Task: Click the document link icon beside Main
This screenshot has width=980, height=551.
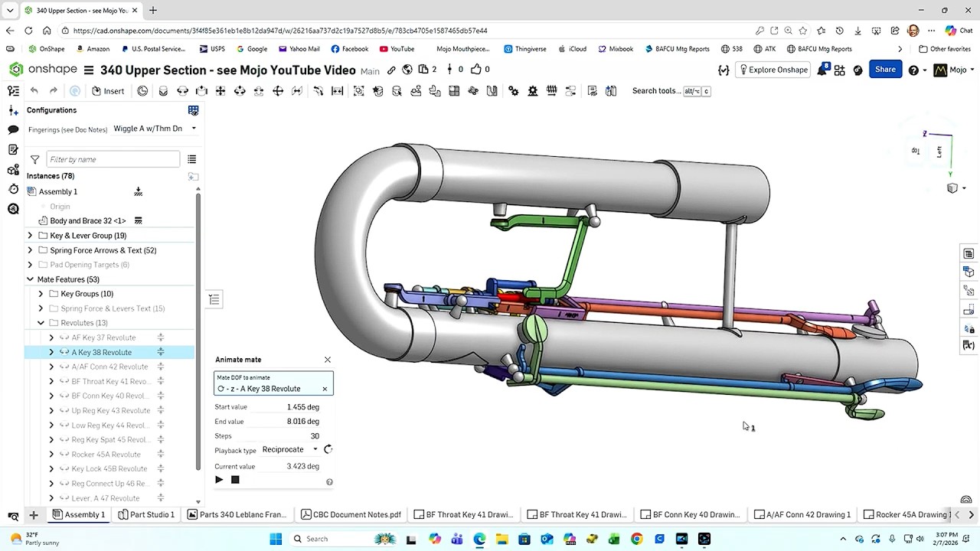Action: tap(391, 70)
